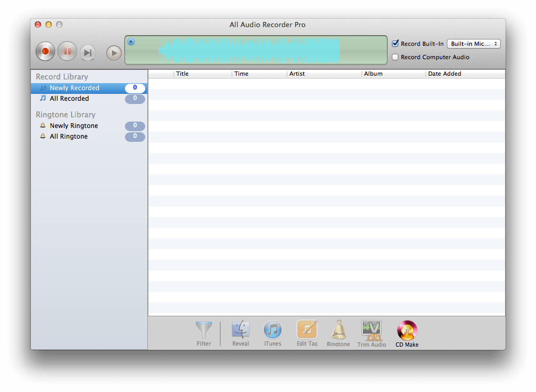Click the small blue play indicator in waveform
The image size is (536, 392).
click(131, 42)
